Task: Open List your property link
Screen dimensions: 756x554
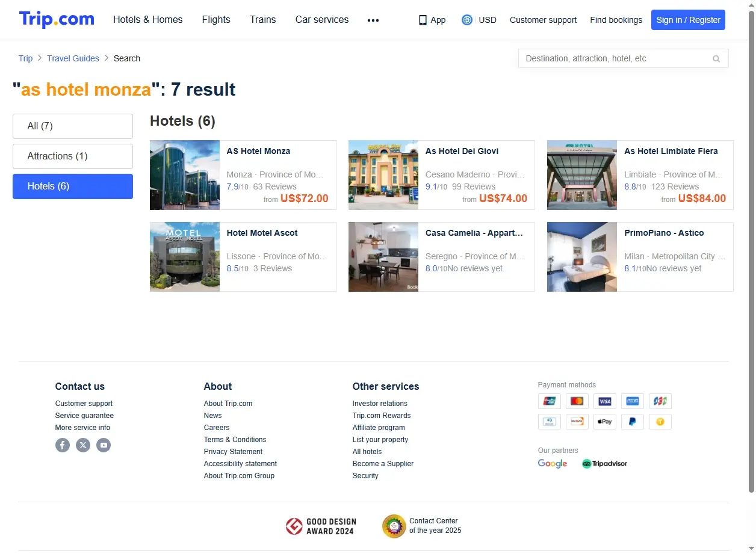Action: click(380, 440)
